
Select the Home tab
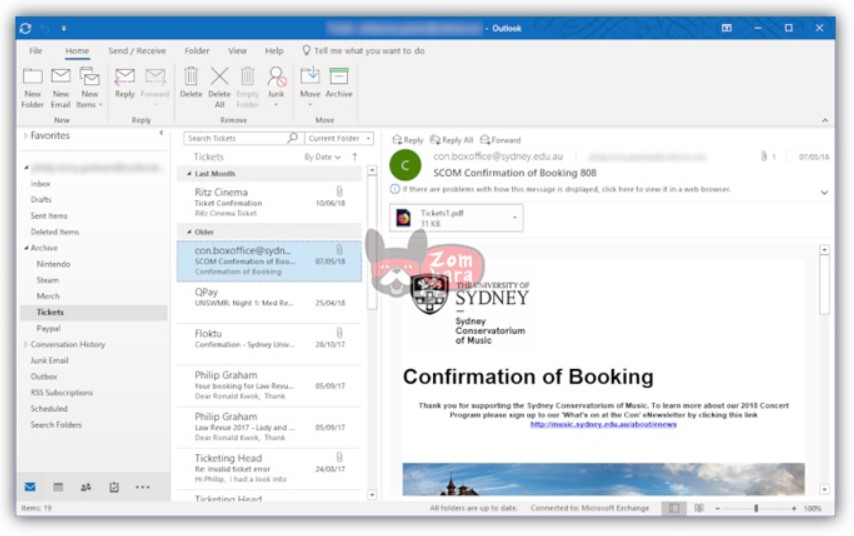(77, 50)
